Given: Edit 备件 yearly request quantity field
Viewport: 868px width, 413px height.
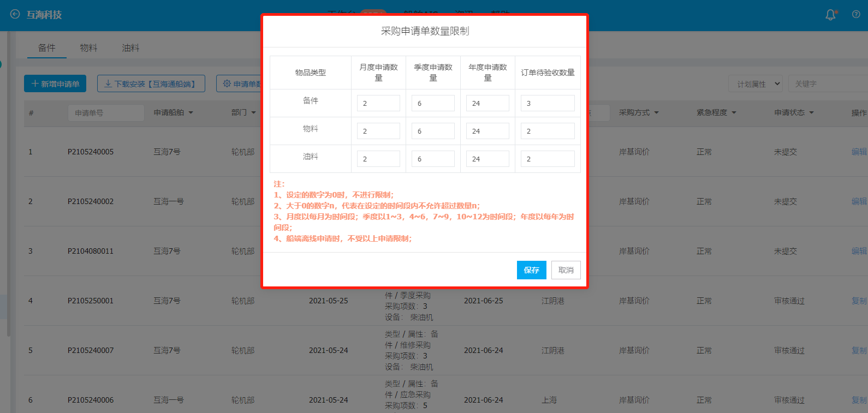Looking at the screenshot, I should [487, 103].
